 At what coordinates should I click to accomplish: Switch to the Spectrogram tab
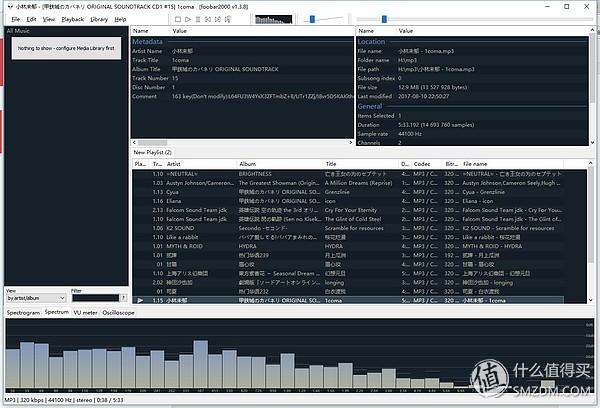tap(23, 313)
